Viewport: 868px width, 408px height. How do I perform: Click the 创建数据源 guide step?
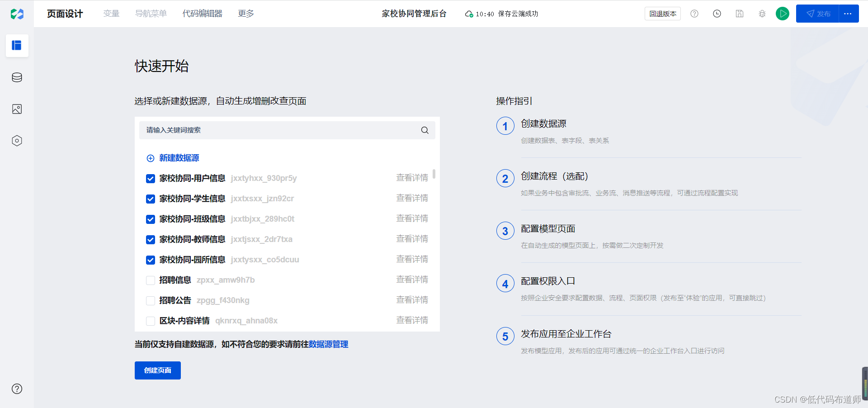pyautogui.click(x=543, y=123)
